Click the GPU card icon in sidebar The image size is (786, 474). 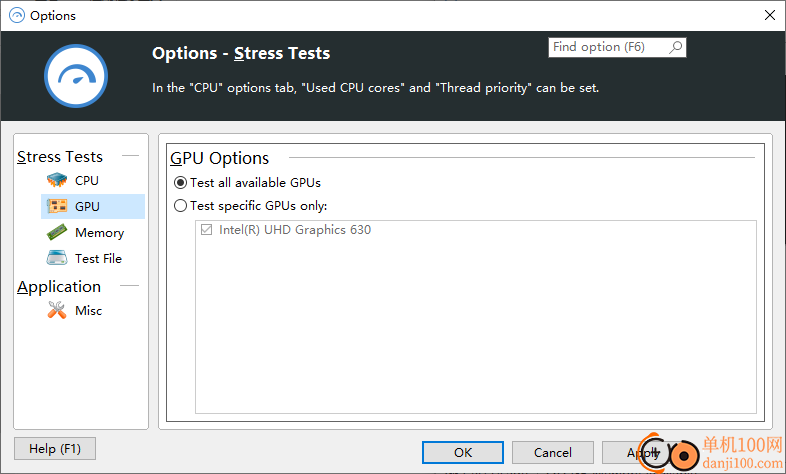[x=57, y=206]
